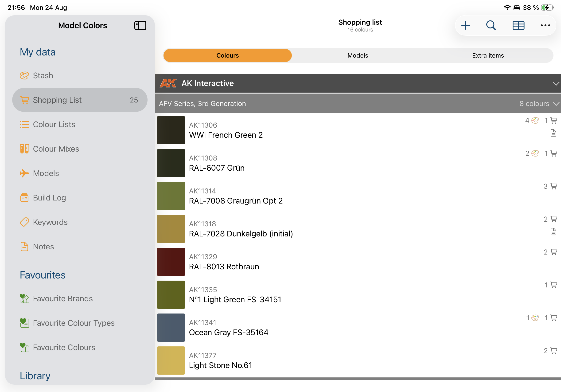
Task: Click the Shopping List cart icon
Action: [24, 100]
